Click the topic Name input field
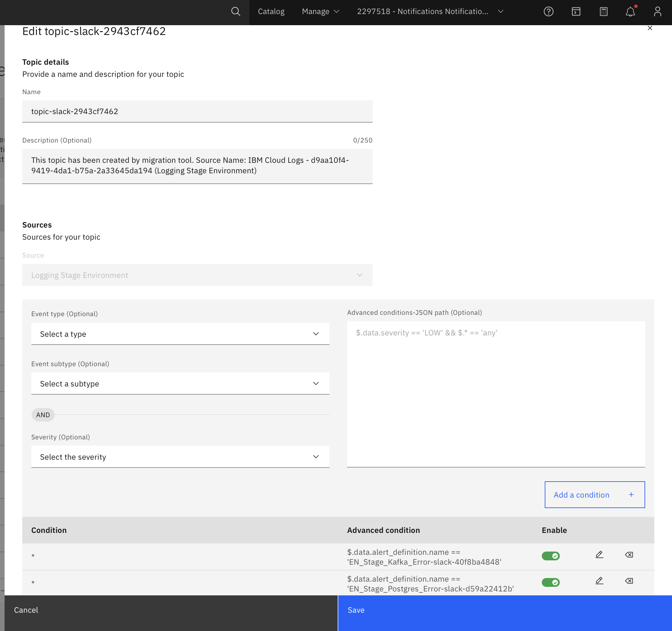Viewport: 672px width, 631px height. click(197, 111)
